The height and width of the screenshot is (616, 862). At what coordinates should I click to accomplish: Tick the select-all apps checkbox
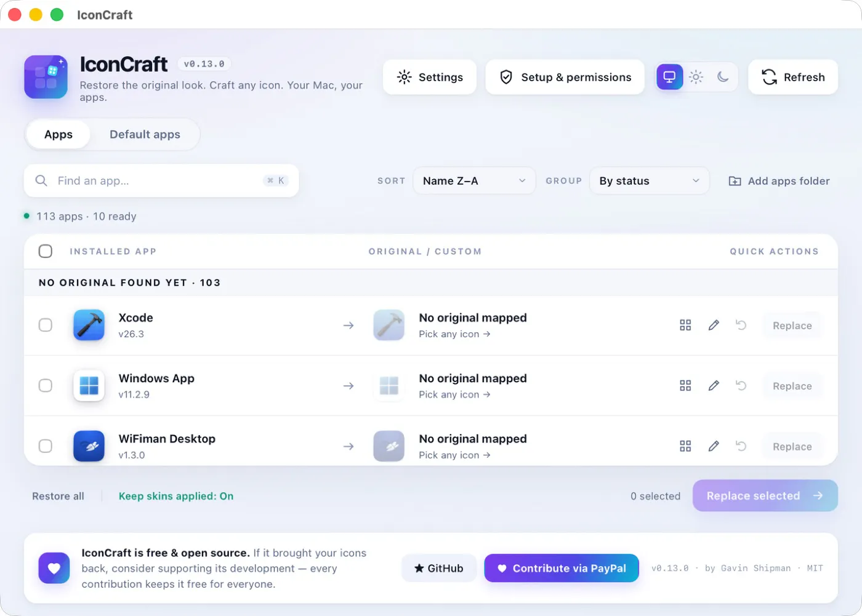coord(46,251)
